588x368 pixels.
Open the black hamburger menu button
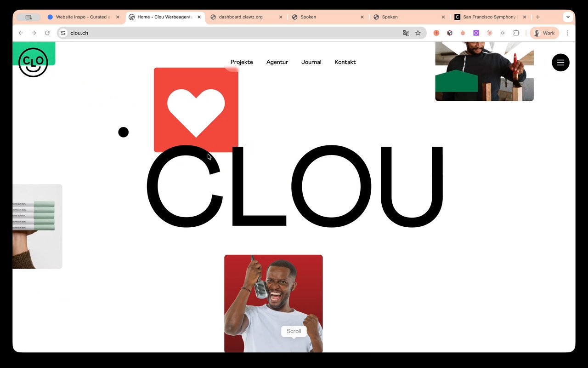click(x=560, y=63)
